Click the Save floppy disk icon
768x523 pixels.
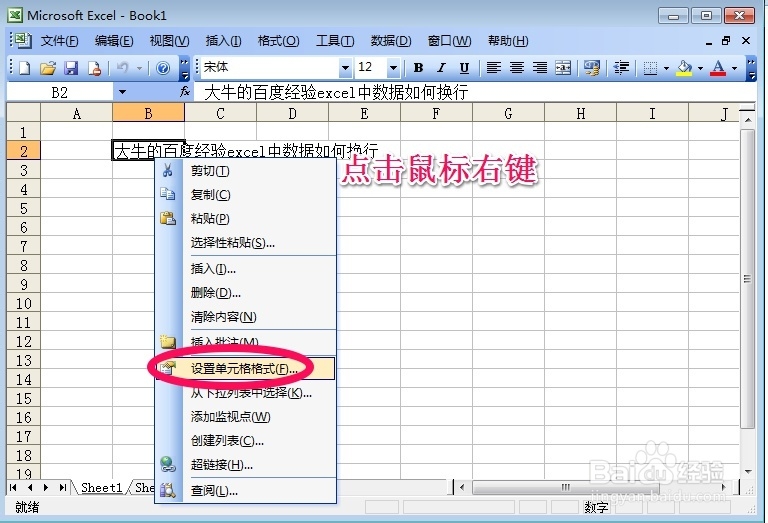(72, 68)
